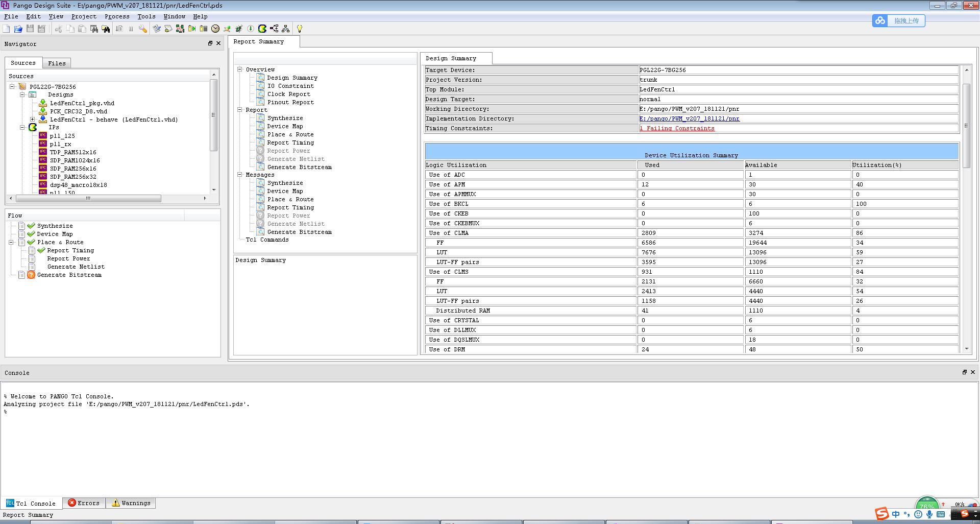Viewport: 980px width, 524px height.
Task: Collapse the Messages tree section
Action: point(239,174)
